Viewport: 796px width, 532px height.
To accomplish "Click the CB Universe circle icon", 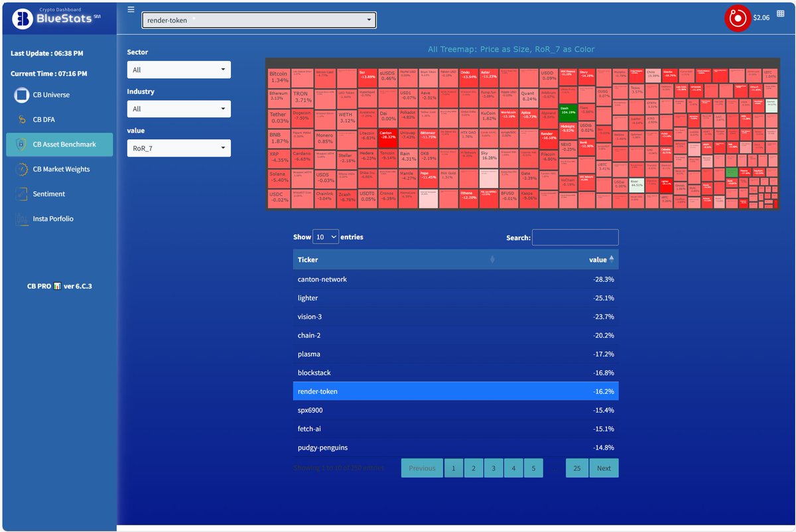I will tap(20, 95).
